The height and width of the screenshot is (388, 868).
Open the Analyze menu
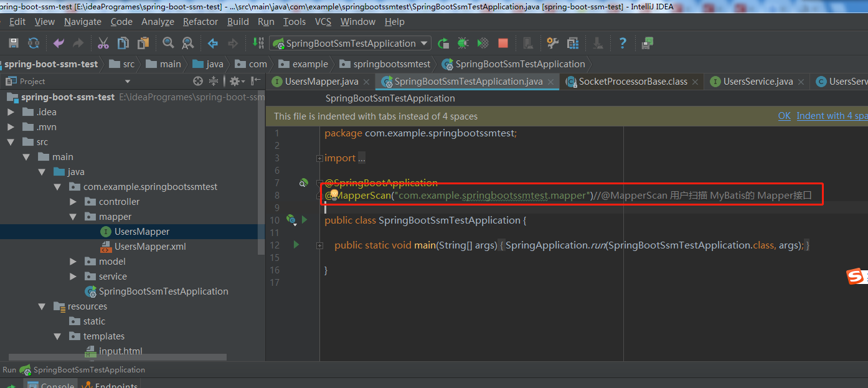click(158, 21)
